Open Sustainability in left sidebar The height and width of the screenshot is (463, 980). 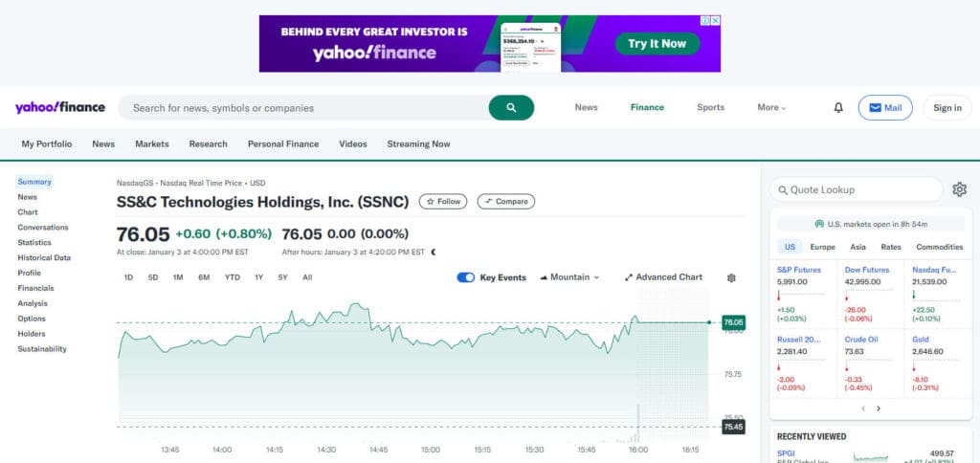click(42, 348)
